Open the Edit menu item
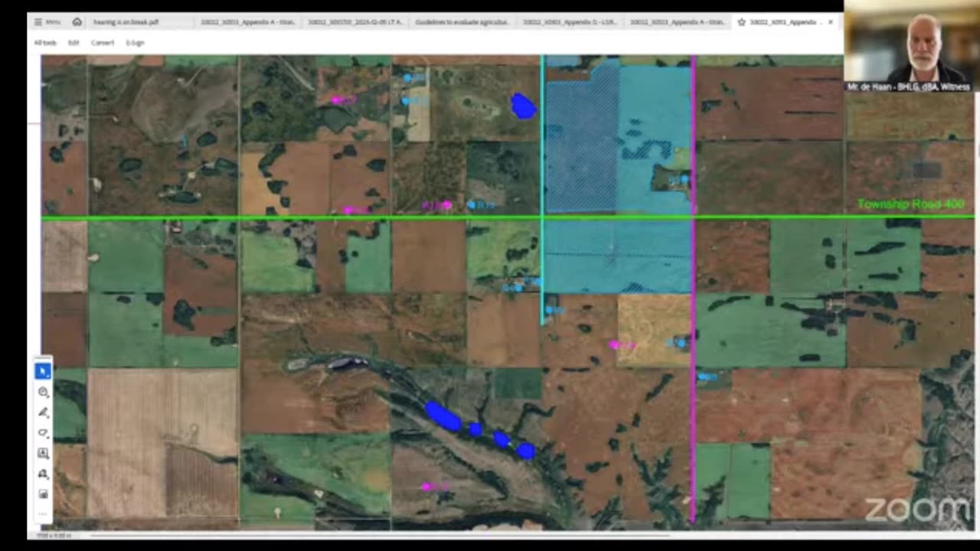 pyautogui.click(x=73, y=43)
